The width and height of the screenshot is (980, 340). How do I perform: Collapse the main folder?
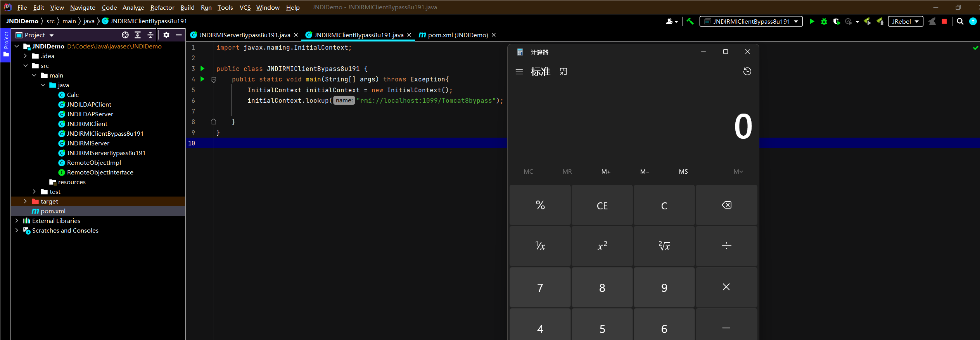click(34, 75)
